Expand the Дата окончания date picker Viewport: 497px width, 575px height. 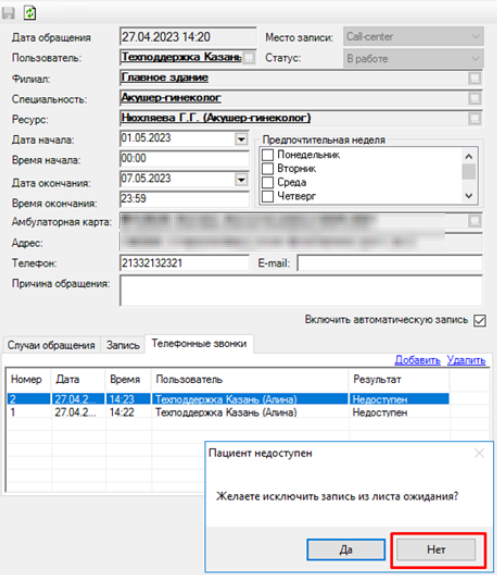(x=241, y=180)
